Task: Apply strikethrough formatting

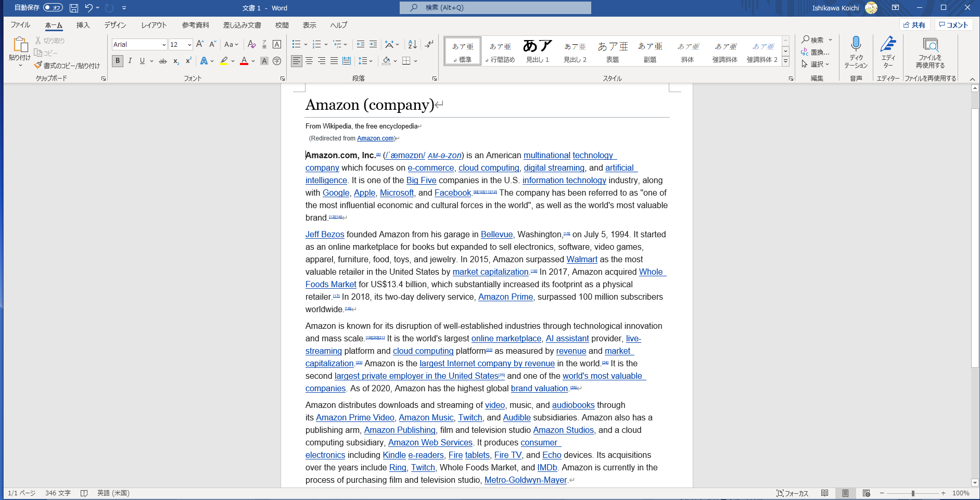Action: pos(163,61)
